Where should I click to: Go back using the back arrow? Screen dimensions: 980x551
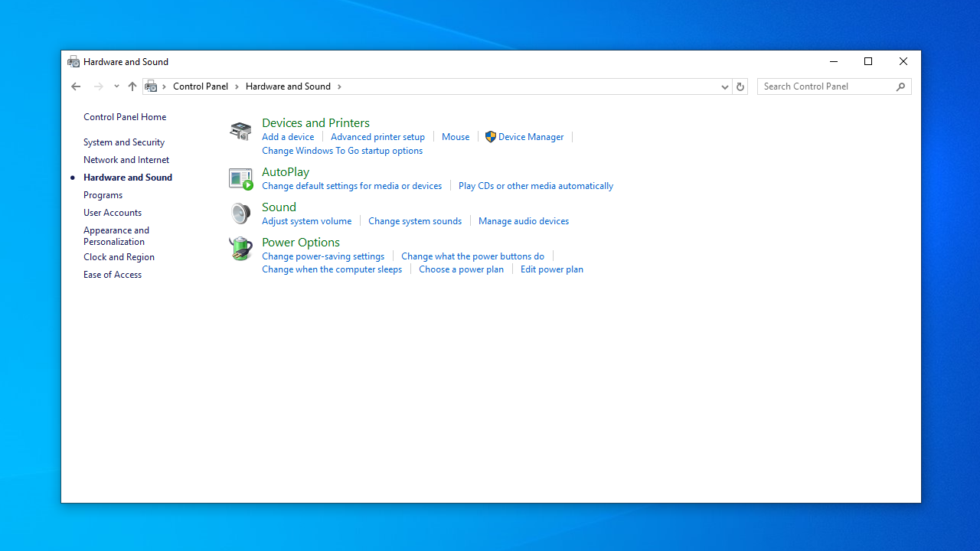[x=76, y=86]
